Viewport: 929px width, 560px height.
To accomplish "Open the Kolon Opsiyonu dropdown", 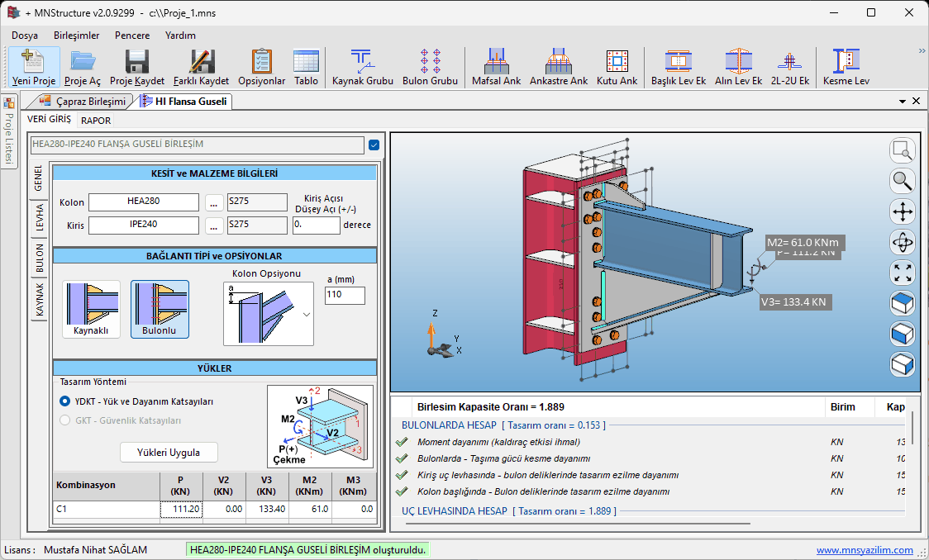I will pos(307,315).
